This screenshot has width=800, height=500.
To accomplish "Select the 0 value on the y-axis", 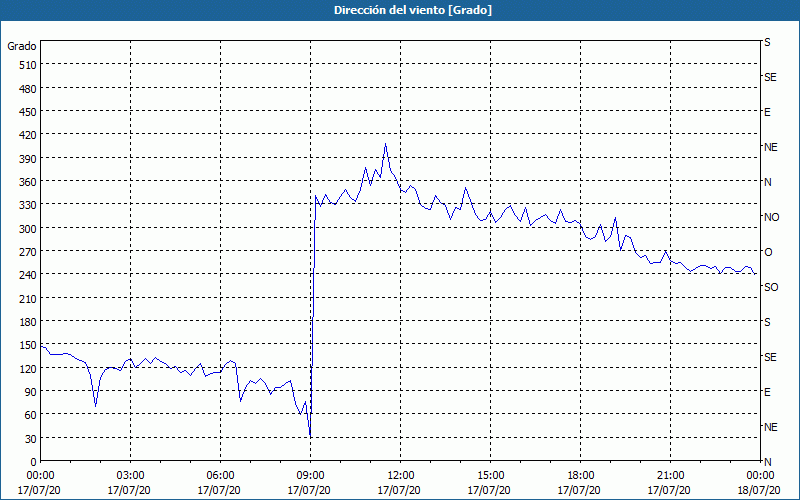I will [x=34, y=462].
